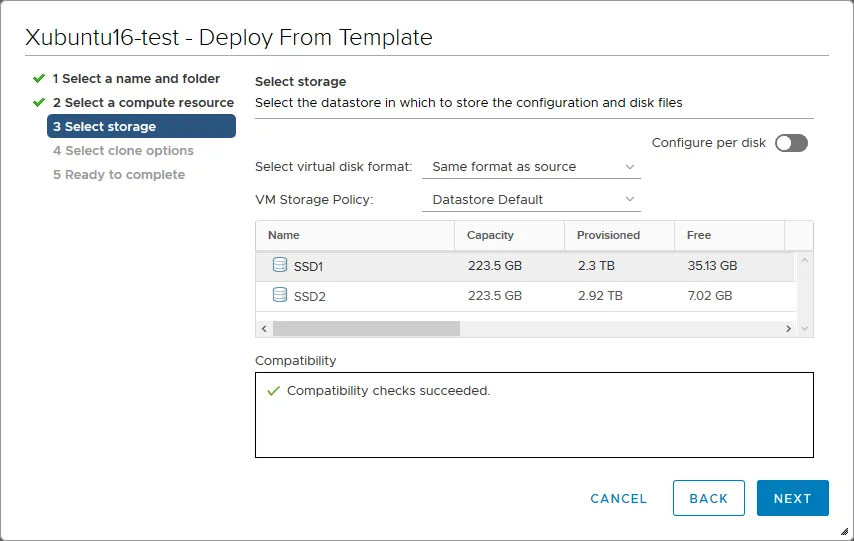Click the left arrow of horizontal scrollbar
The image size is (854, 541).
[x=264, y=328]
